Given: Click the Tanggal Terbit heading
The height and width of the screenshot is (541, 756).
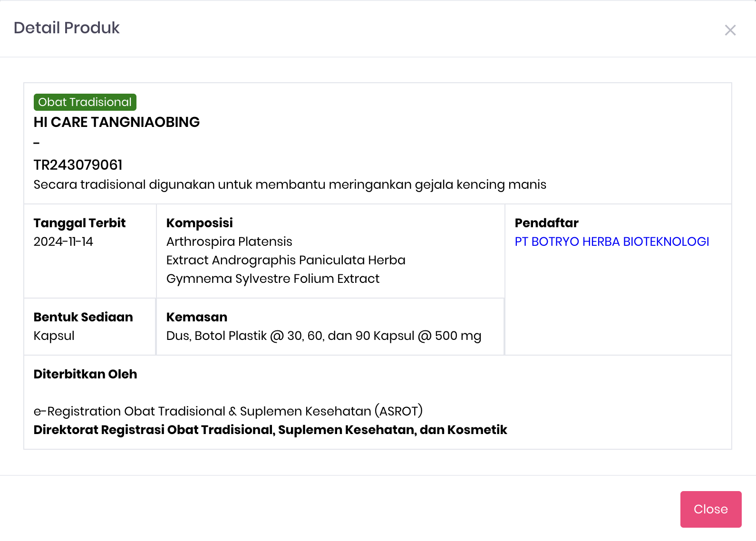Looking at the screenshot, I should tap(79, 223).
